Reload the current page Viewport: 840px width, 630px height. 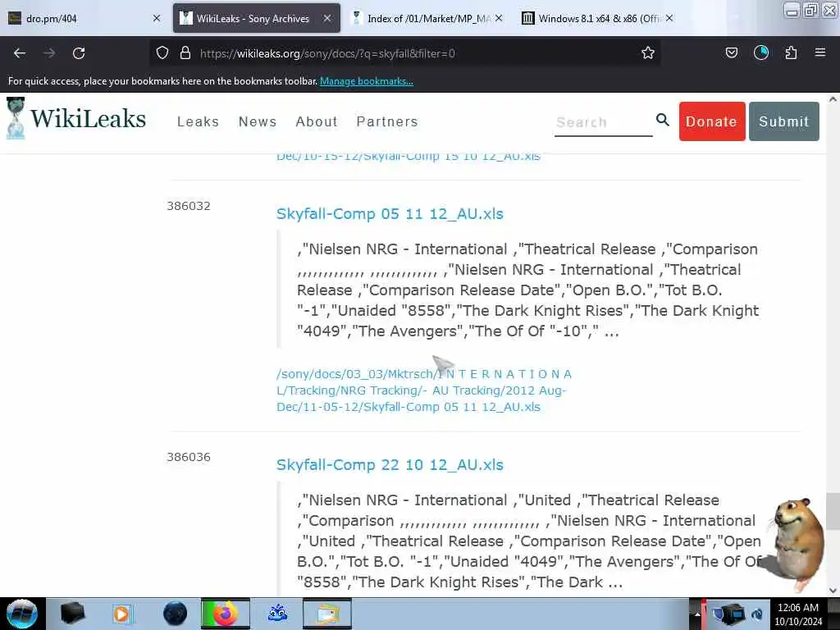[79, 53]
